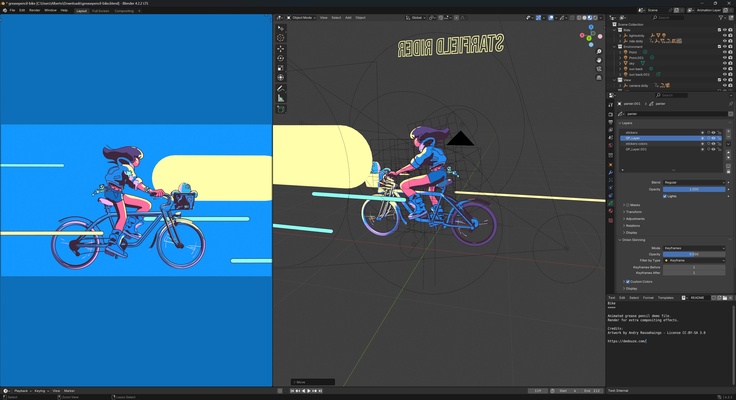Click the viewport zoom magnifier icon

[599, 52]
